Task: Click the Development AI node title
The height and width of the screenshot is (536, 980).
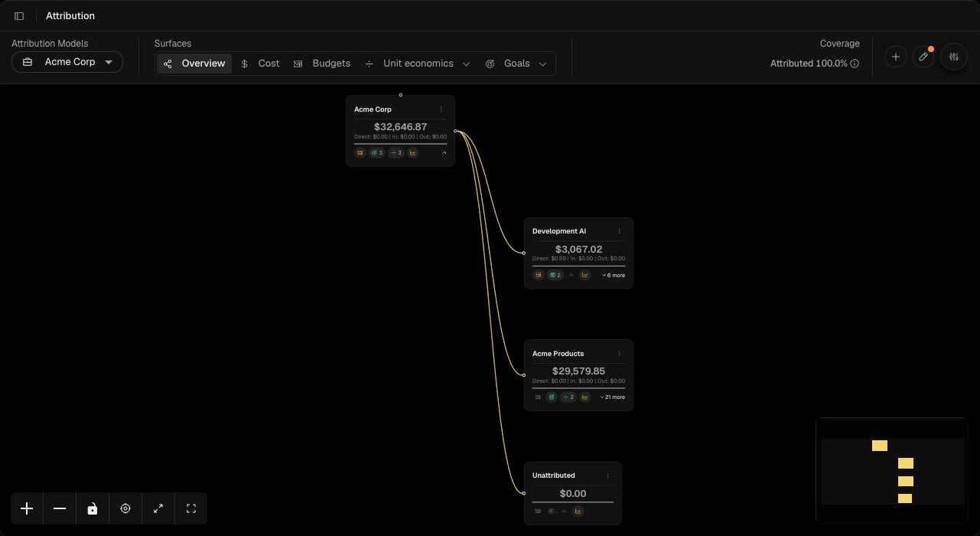Action: 559,231
